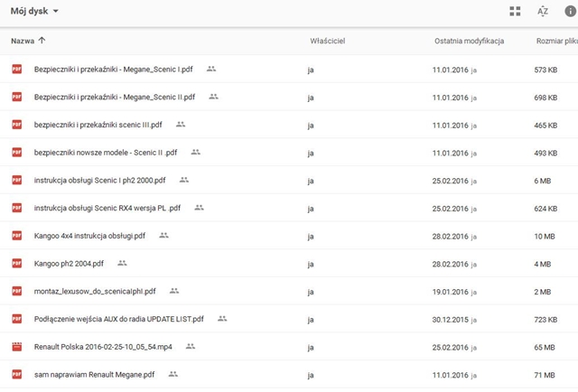Screen dimensions: 578x392
Task: Click video icon of Renault Polska mp4
Action: [x=17, y=347]
